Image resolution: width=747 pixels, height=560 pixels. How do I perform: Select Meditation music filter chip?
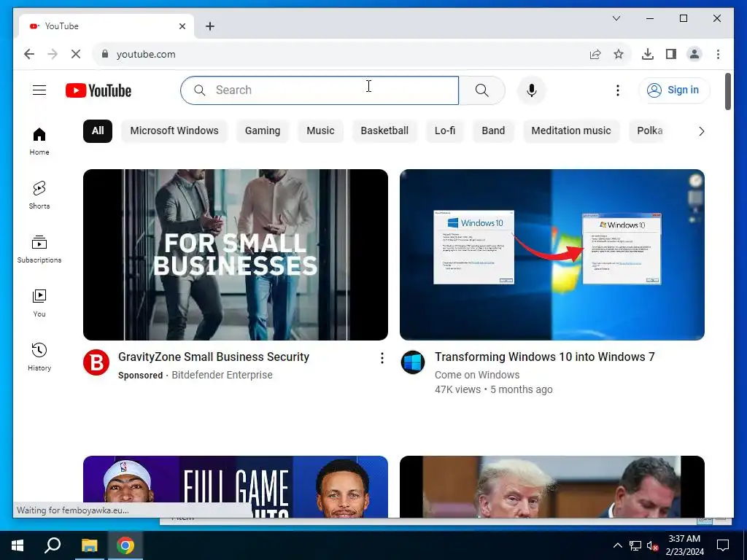[571, 131]
